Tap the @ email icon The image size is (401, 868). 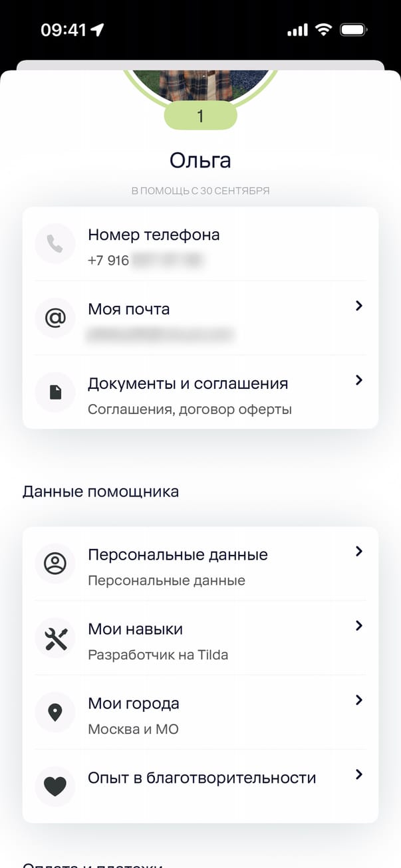[x=55, y=318]
